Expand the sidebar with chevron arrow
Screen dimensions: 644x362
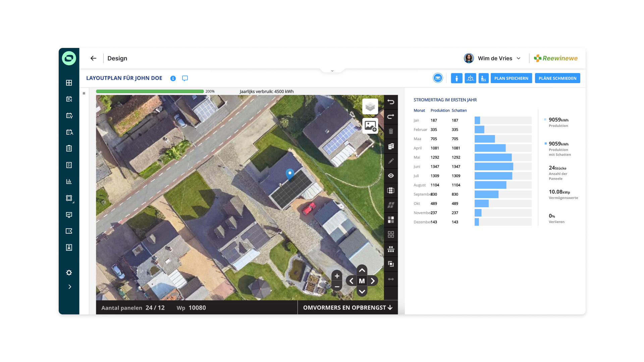click(70, 287)
